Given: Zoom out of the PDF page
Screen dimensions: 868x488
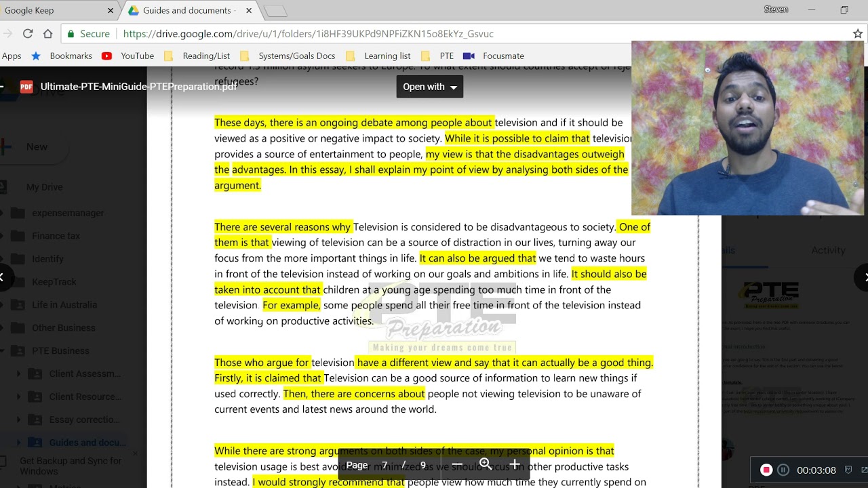Looking at the screenshot, I should 457,465.
